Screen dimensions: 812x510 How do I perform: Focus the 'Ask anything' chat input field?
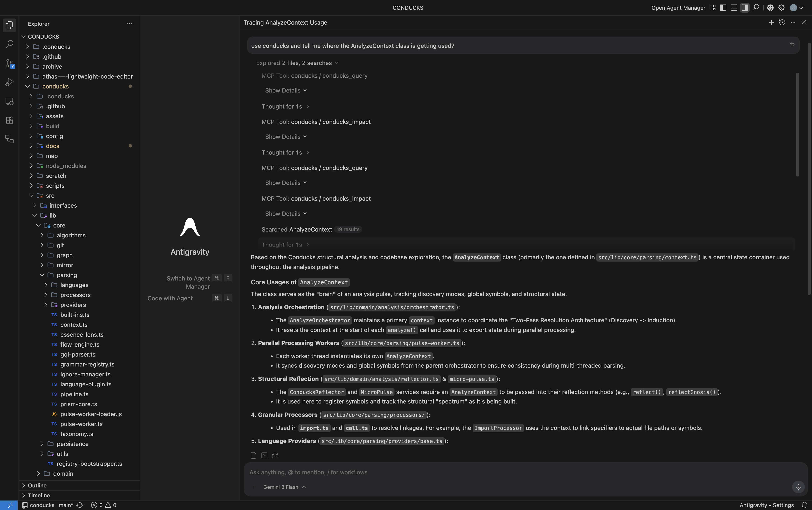525,472
